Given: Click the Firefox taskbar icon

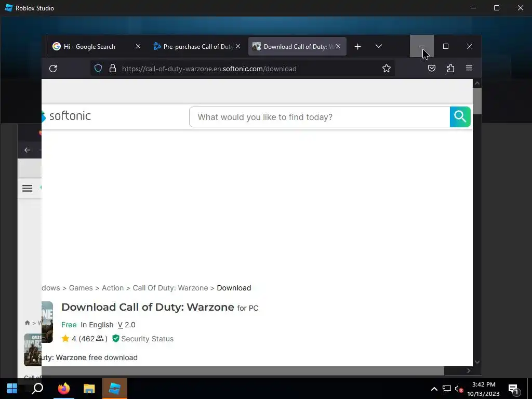Looking at the screenshot, I should (x=63, y=389).
